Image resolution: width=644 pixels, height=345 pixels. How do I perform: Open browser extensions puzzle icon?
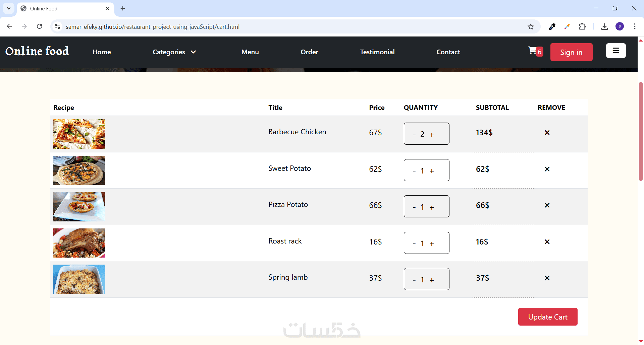pyautogui.click(x=582, y=26)
